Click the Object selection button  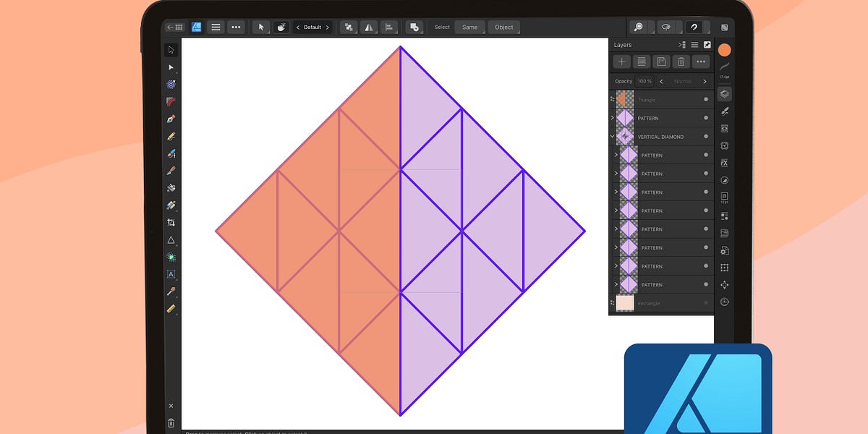[x=503, y=27]
